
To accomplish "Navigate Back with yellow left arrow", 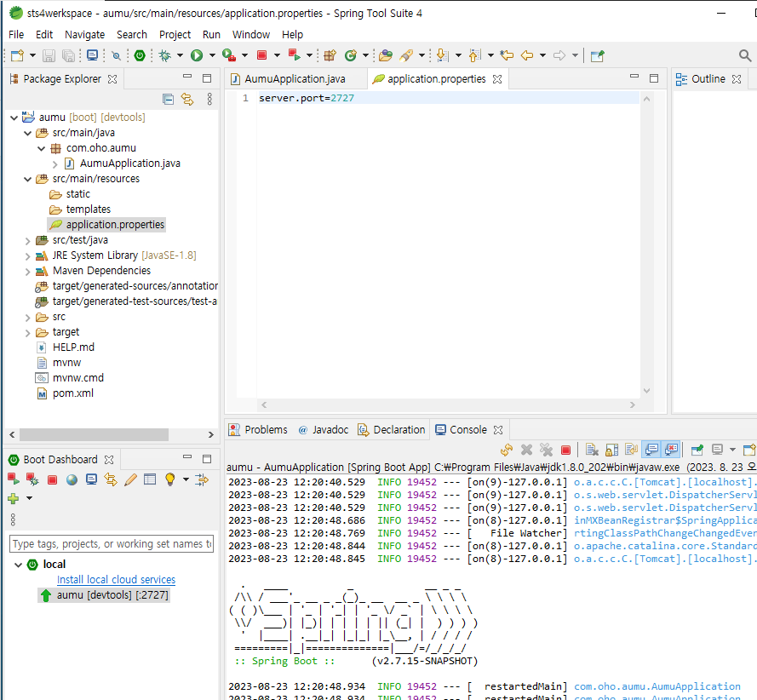I will (527, 55).
